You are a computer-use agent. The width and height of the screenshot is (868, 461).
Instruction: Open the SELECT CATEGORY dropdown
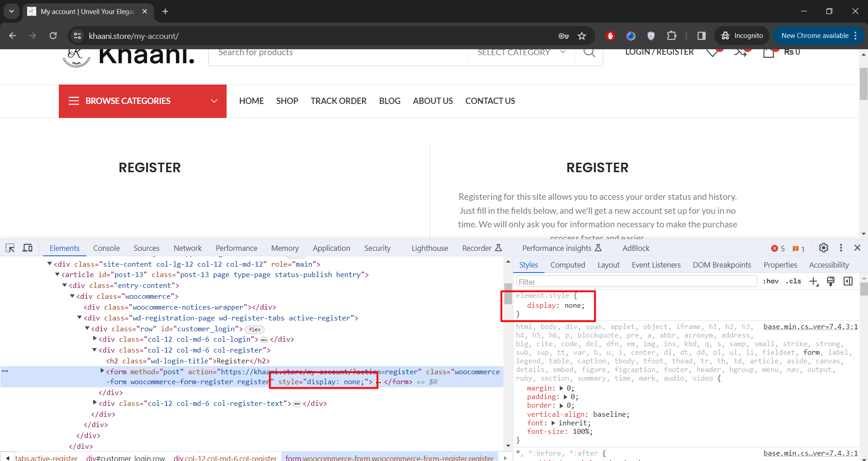tap(521, 52)
